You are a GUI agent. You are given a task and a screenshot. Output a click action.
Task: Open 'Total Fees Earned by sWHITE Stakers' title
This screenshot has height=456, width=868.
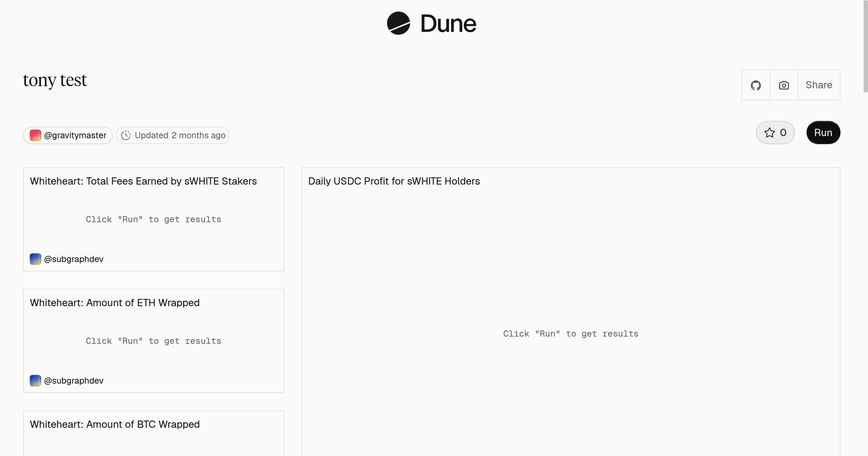143,181
